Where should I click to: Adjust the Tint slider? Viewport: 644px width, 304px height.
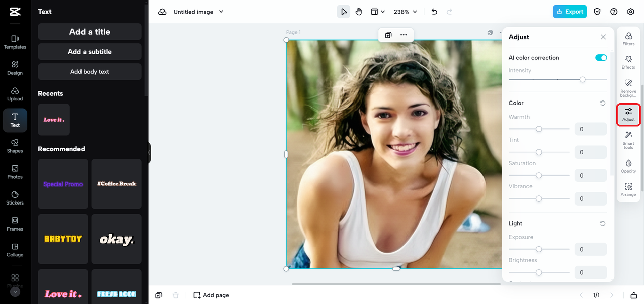(x=539, y=152)
